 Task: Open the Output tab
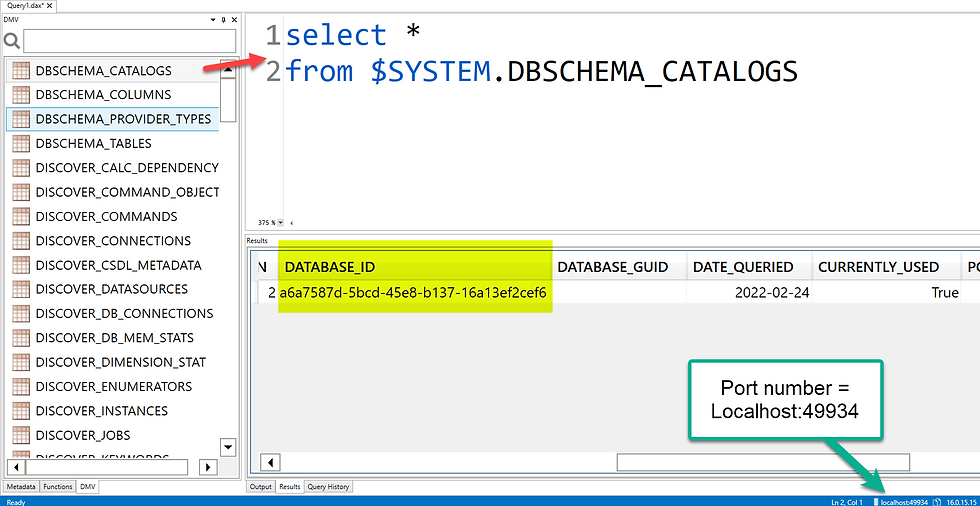pyautogui.click(x=261, y=486)
